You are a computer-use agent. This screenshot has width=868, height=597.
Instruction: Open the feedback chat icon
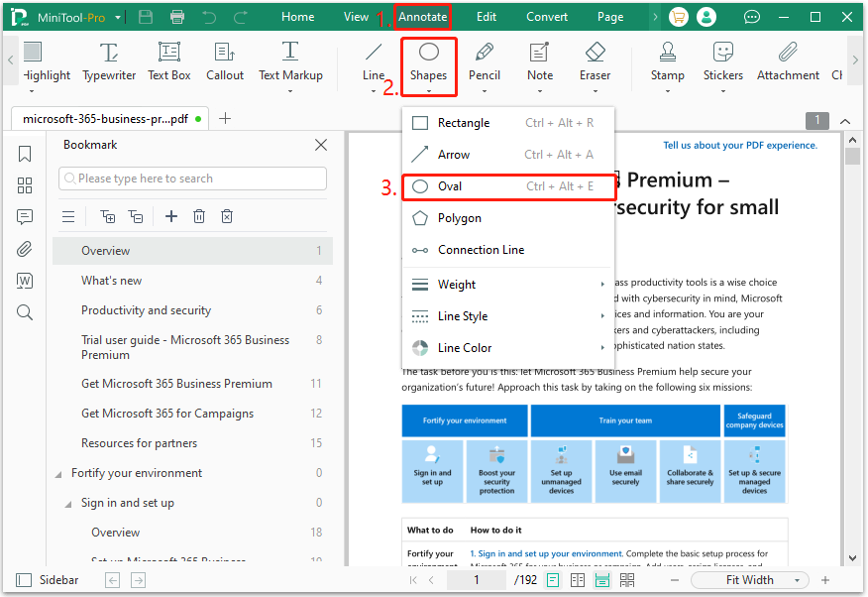tap(752, 17)
